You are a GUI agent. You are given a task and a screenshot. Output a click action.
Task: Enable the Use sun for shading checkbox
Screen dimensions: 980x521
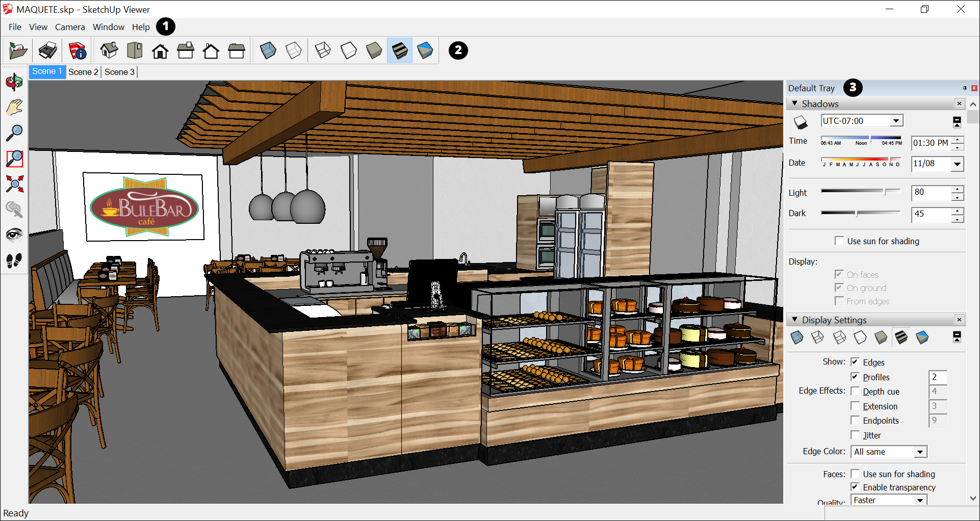(839, 241)
